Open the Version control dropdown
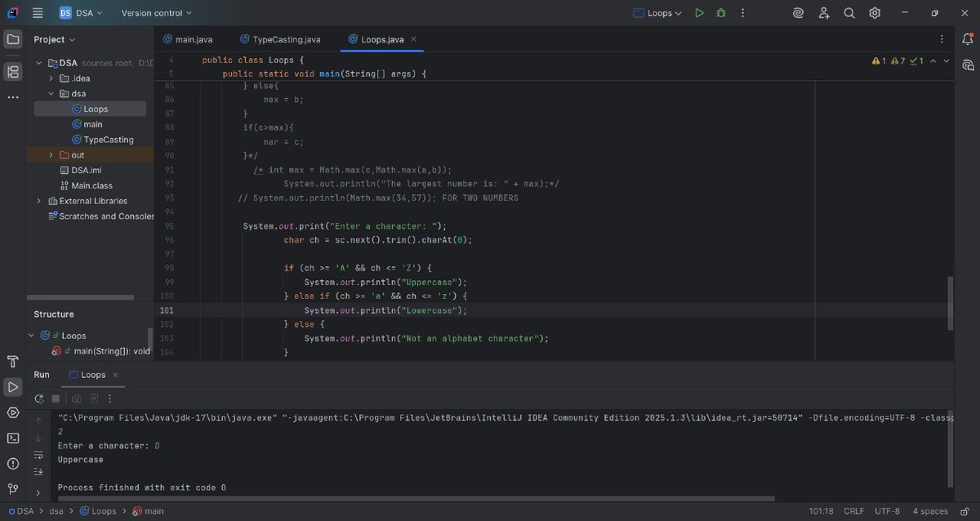 (157, 13)
